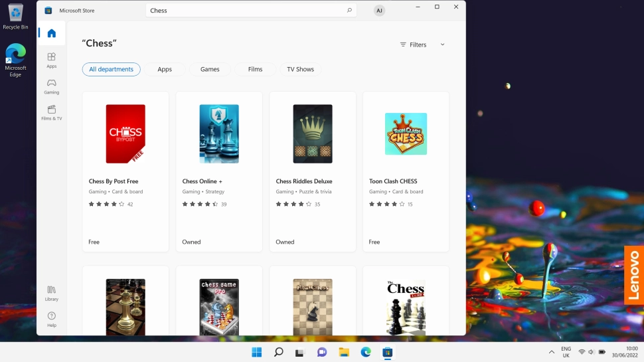Click the search magnifier icon in the Store

349,10
